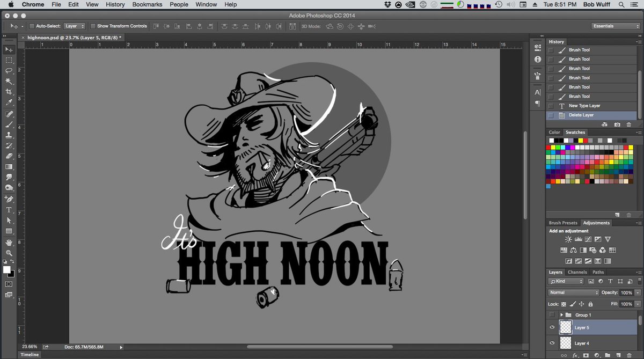
Task: Delete layer with trash icon in Layers panel
Action: [629, 355]
